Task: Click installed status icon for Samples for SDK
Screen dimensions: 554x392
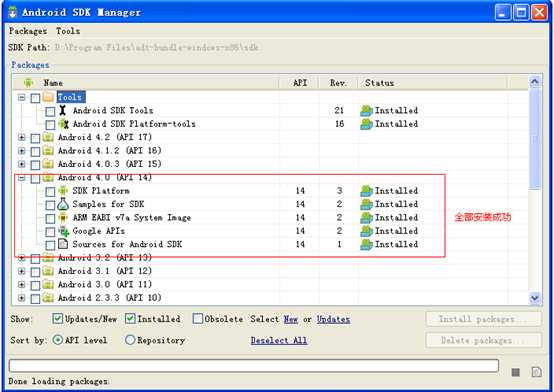Action: click(x=366, y=204)
